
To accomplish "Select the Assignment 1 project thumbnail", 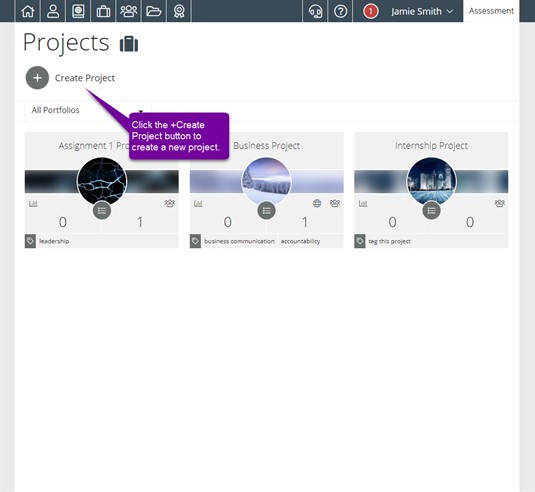I will [102, 182].
